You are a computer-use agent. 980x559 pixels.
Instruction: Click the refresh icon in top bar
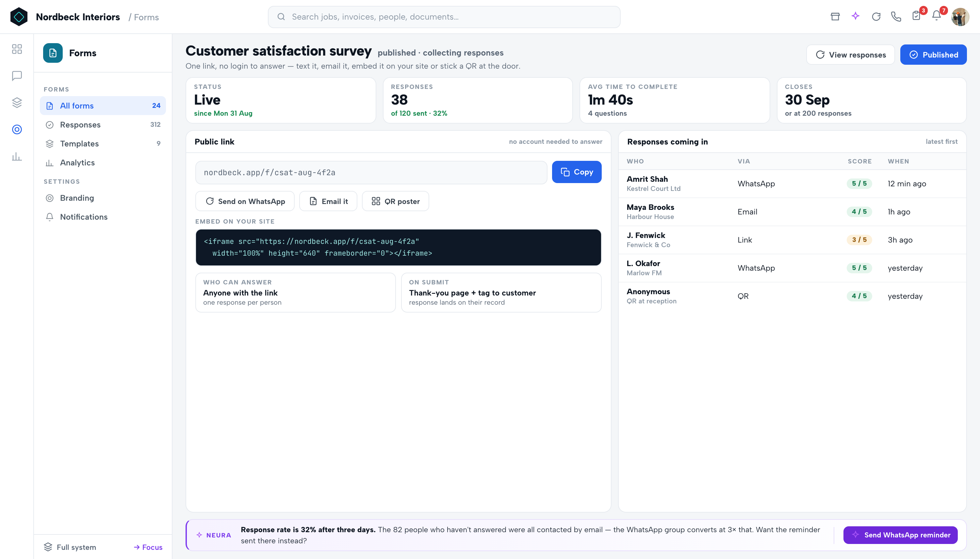[876, 17]
